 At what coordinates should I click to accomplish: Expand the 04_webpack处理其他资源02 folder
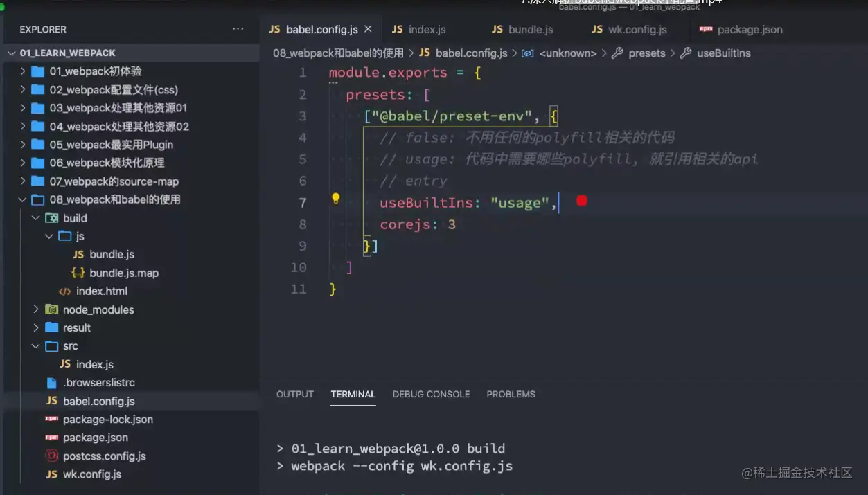point(23,126)
